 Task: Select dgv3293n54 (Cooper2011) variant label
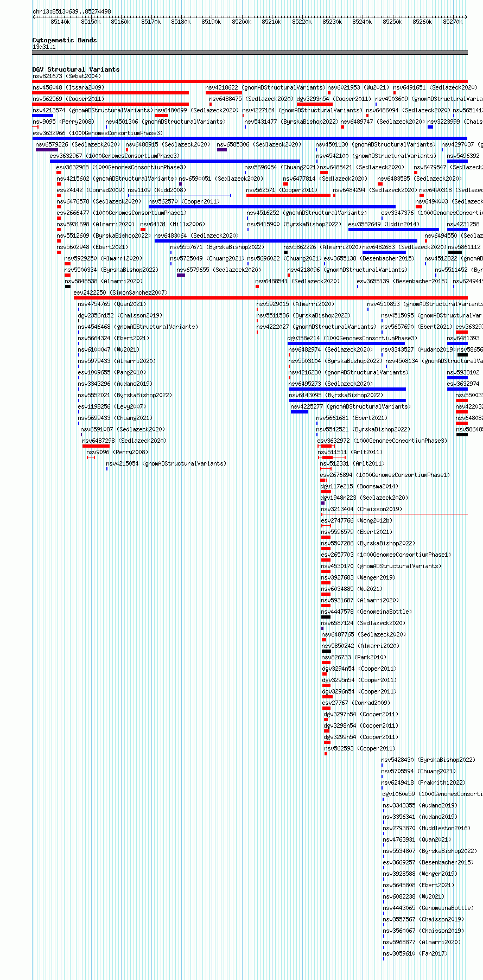click(334, 99)
